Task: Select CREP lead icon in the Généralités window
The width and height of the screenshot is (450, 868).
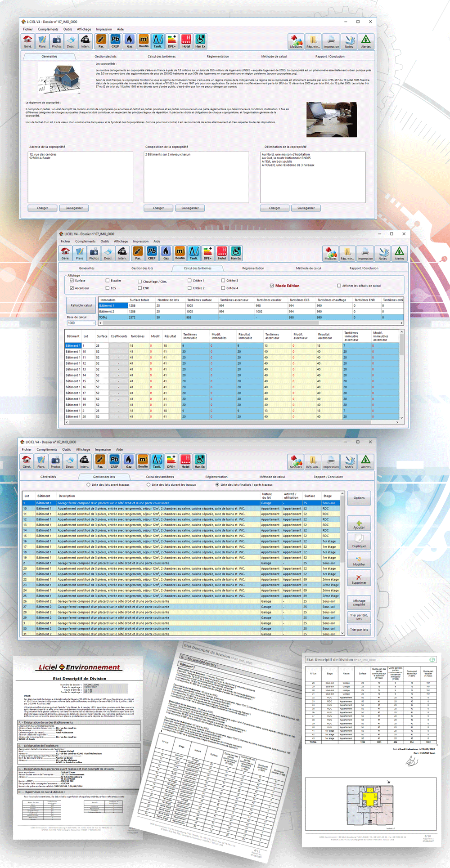Action: [x=115, y=41]
